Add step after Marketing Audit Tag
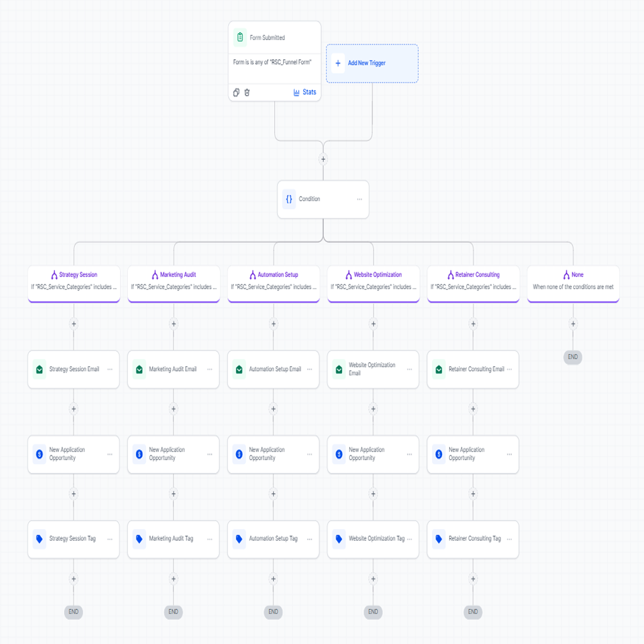This screenshot has width=644, height=644. (x=174, y=579)
